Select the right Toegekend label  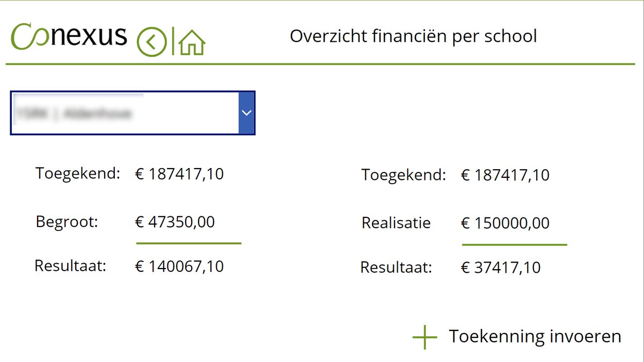(x=404, y=175)
